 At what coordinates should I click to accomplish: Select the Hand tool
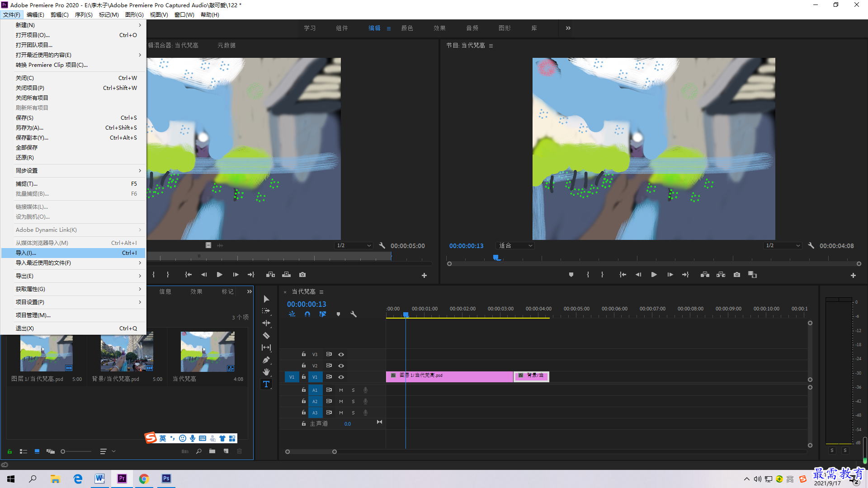coord(266,372)
